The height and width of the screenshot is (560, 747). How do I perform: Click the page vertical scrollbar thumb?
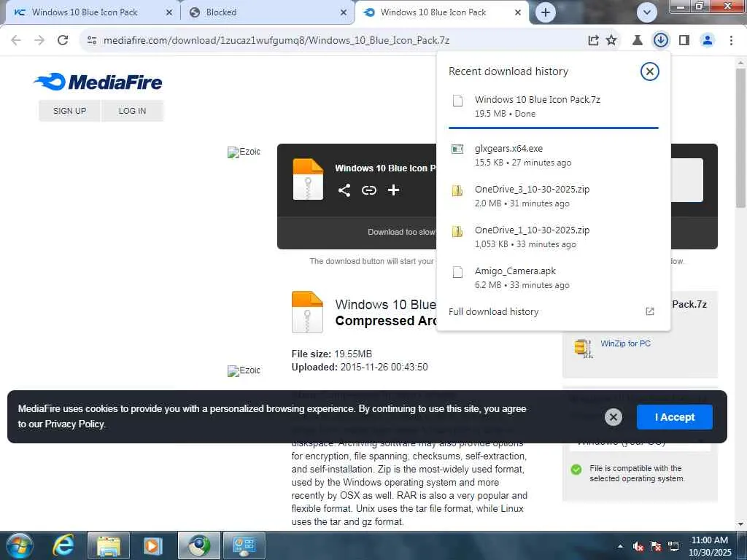coord(740,138)
